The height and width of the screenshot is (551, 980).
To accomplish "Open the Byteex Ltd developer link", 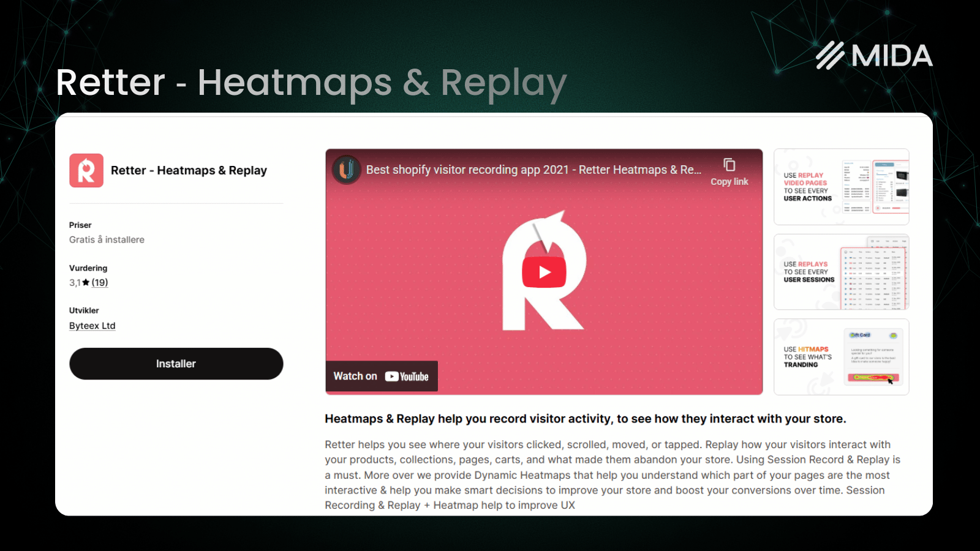I will click(92, 325).
